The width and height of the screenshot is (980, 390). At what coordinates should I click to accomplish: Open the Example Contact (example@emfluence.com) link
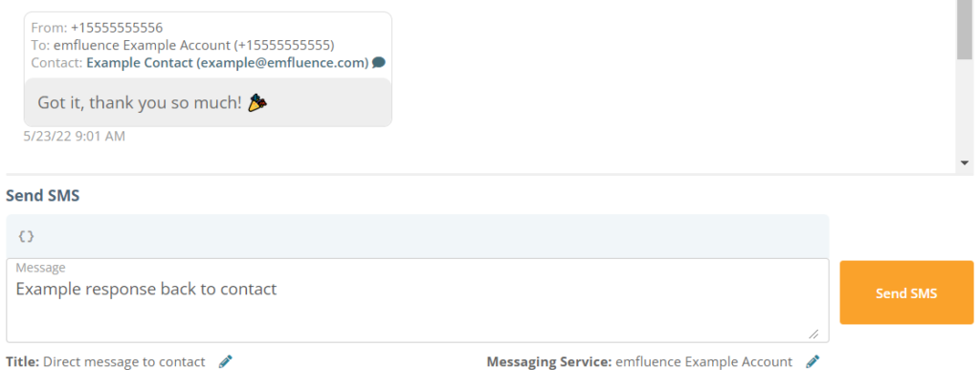pyautogui.click(x=228, y=62)
